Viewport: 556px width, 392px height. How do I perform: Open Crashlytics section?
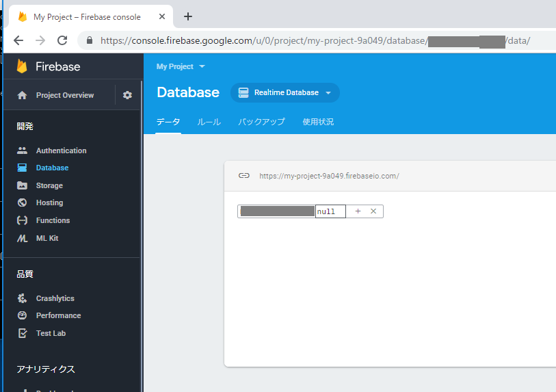coord(55,298)
